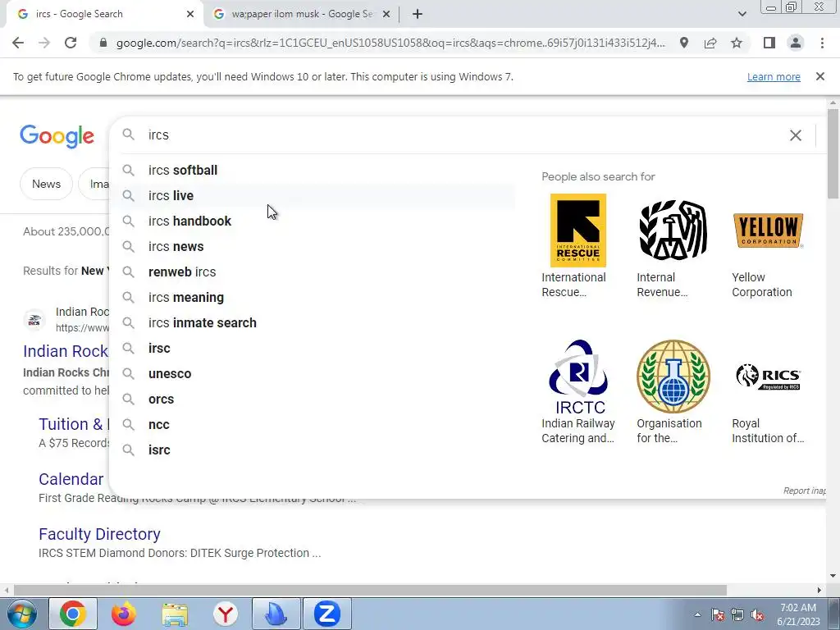Click the horizontal page scrollbar
The width and height of the screenshot is (840, 630).
(370, 590)
